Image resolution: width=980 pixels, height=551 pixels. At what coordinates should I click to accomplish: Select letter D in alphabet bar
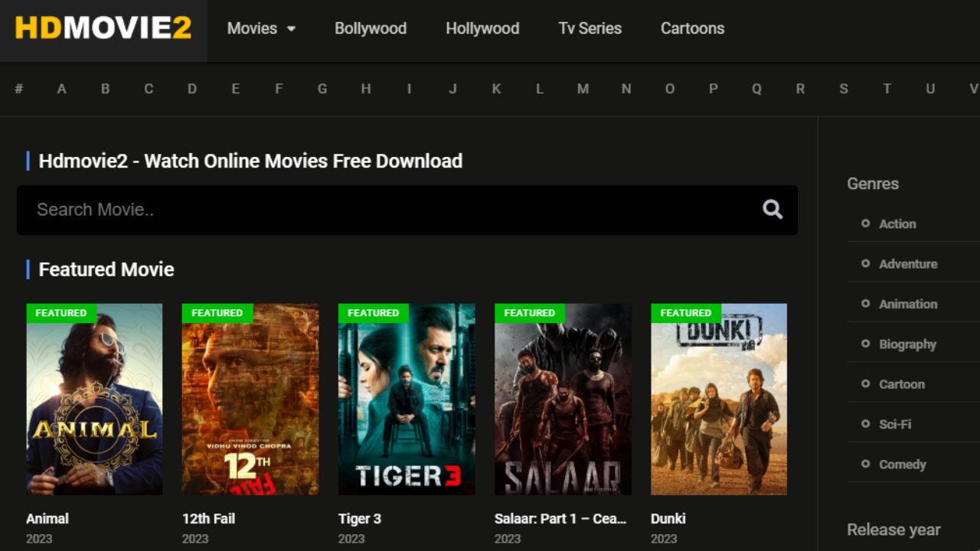tap(192, 89)
